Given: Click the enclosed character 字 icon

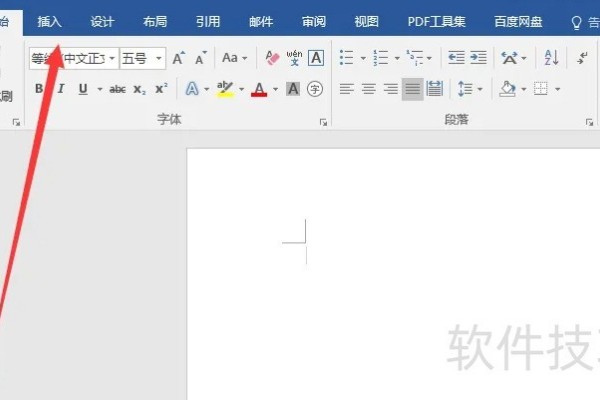Looking at the screenshot, I should [x=315, y=89].
